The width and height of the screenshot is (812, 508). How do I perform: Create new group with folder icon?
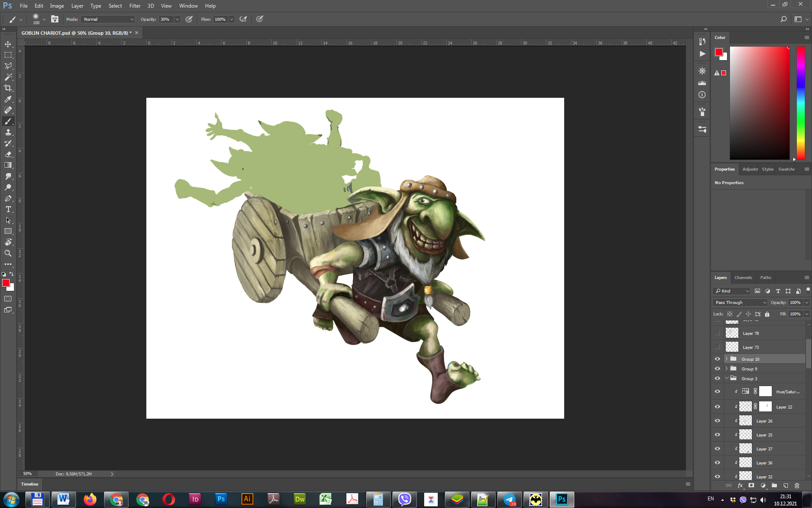click(x=774, y=486)
